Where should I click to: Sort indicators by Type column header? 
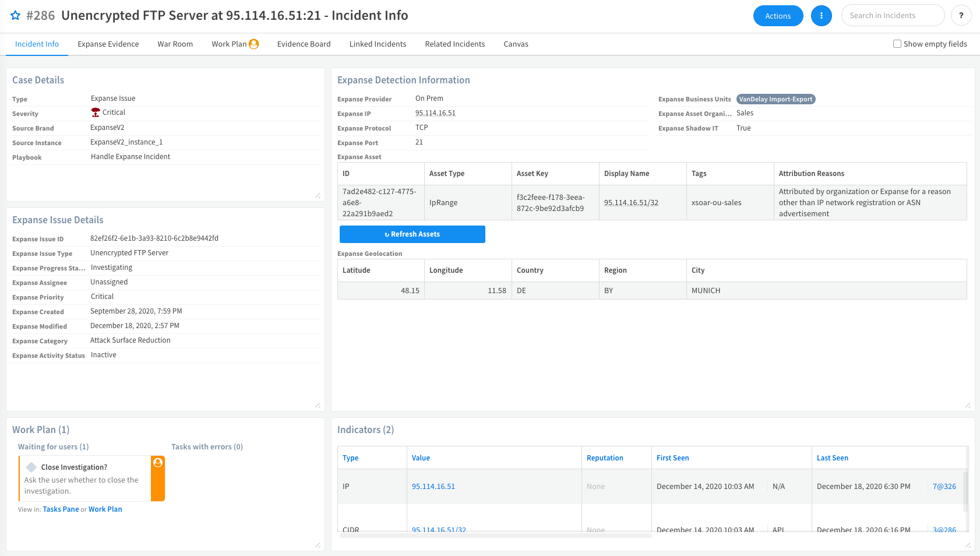(x=350, y=458)
